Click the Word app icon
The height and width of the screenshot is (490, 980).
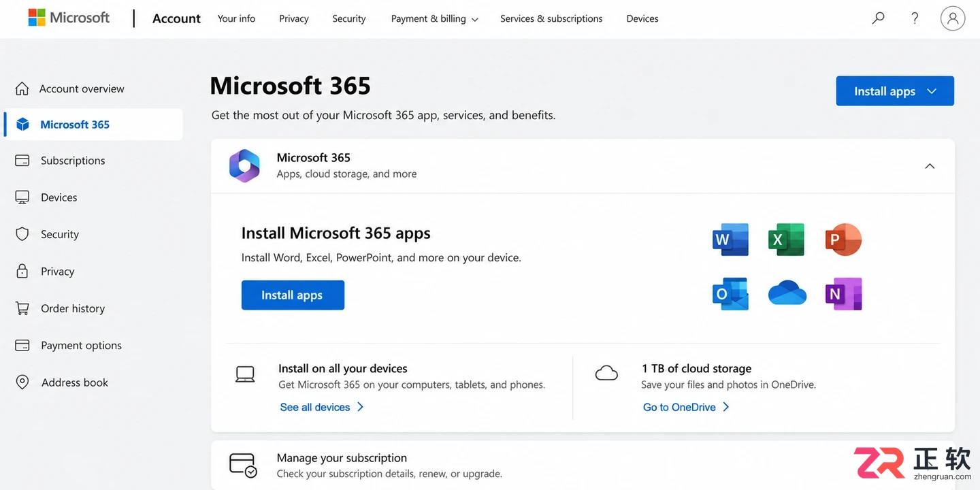coord(730,240)
